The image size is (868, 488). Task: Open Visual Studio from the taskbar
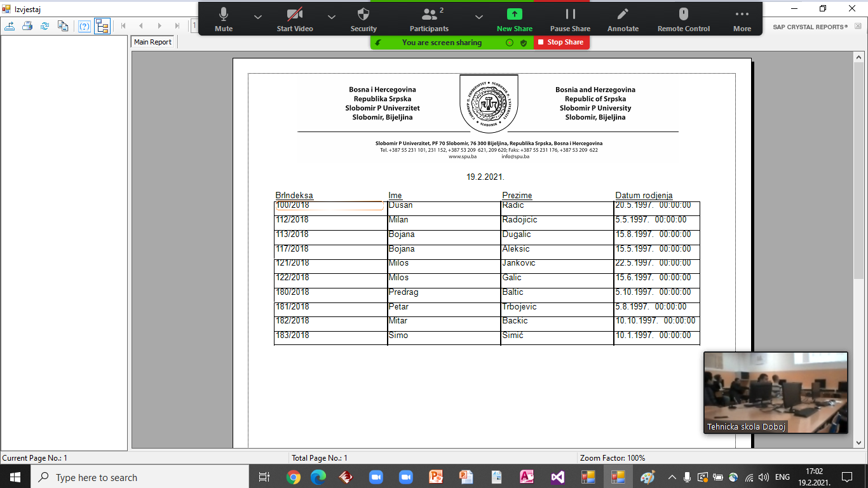[558, 477]
